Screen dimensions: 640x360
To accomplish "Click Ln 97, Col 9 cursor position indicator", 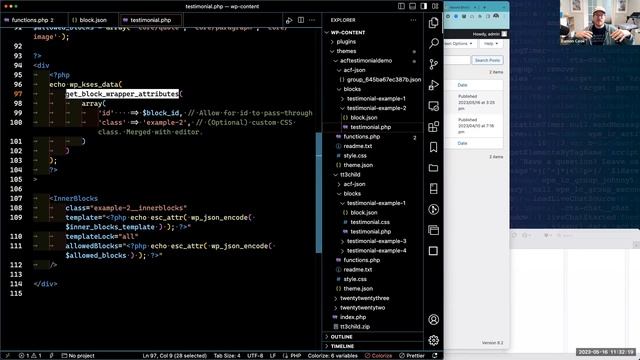I will click(175, 356).
